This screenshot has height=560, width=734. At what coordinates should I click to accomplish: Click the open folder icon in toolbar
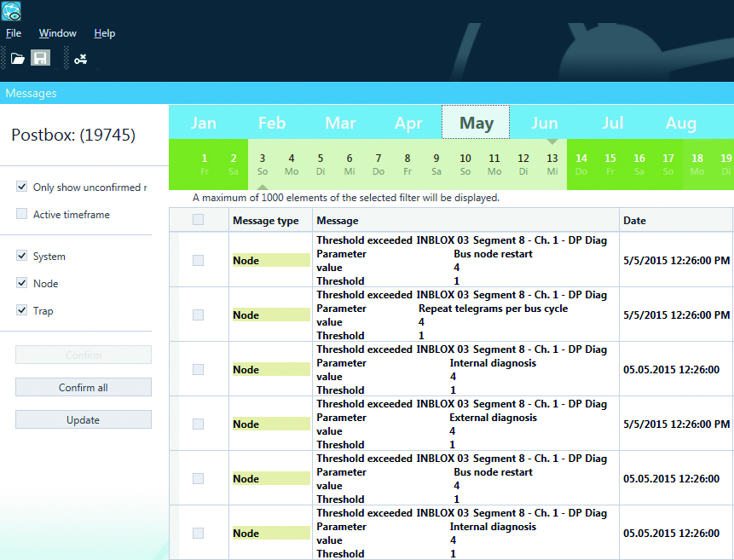[17, 58]
